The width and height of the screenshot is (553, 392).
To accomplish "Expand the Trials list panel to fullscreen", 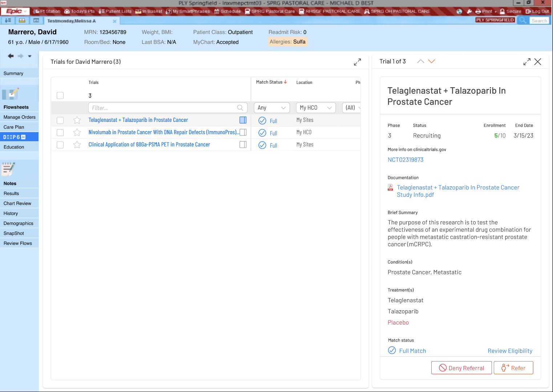I will click(357, 62).
